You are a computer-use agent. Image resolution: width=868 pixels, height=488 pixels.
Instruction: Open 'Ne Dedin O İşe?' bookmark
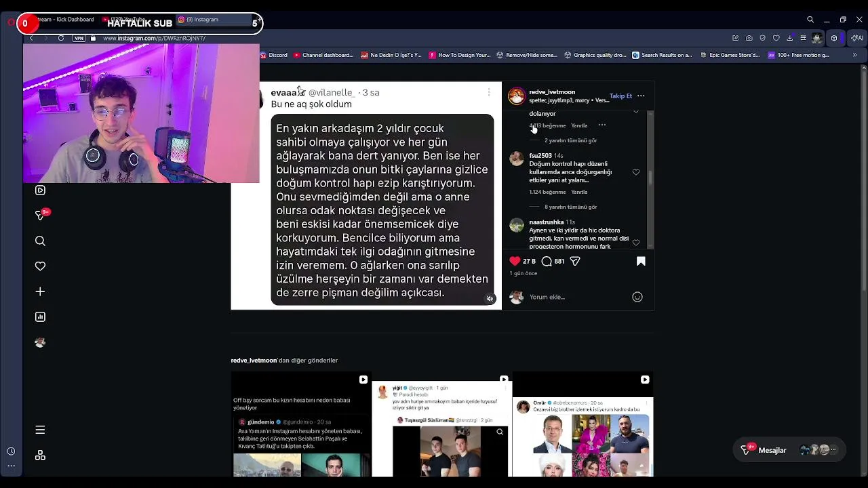[391, 55]
